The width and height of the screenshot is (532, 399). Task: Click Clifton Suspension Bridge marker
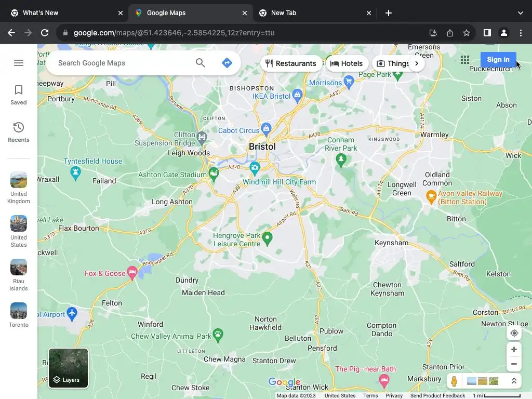202,138
